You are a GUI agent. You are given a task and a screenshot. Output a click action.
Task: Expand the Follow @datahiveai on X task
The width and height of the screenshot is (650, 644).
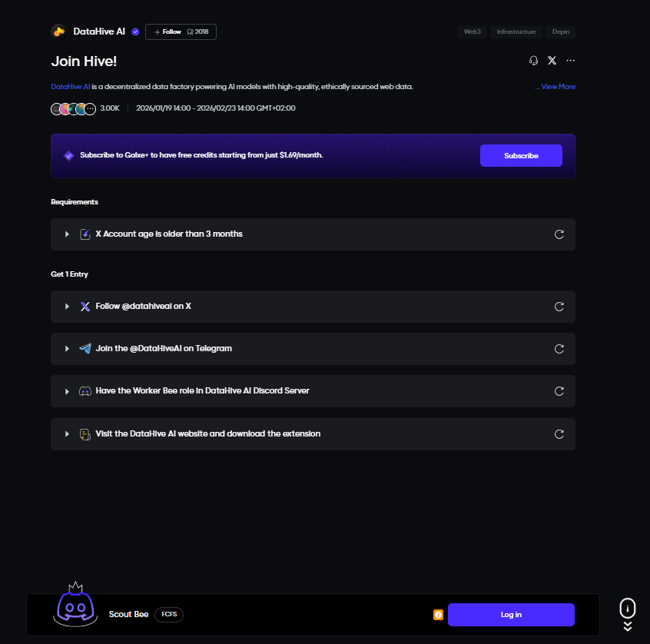(68, 307)
